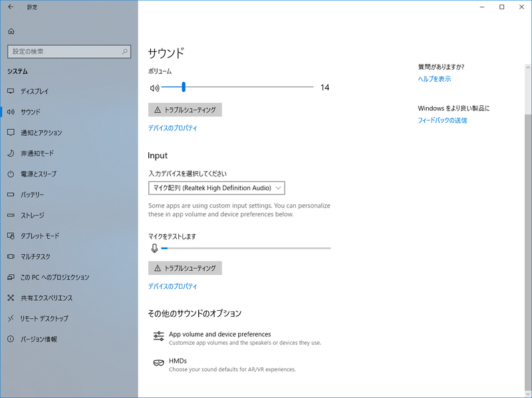This screenshot has height=398, width=532.
Task: Click the タブレット モード icon
Action: pyautogui.click(x=11, y=236)
